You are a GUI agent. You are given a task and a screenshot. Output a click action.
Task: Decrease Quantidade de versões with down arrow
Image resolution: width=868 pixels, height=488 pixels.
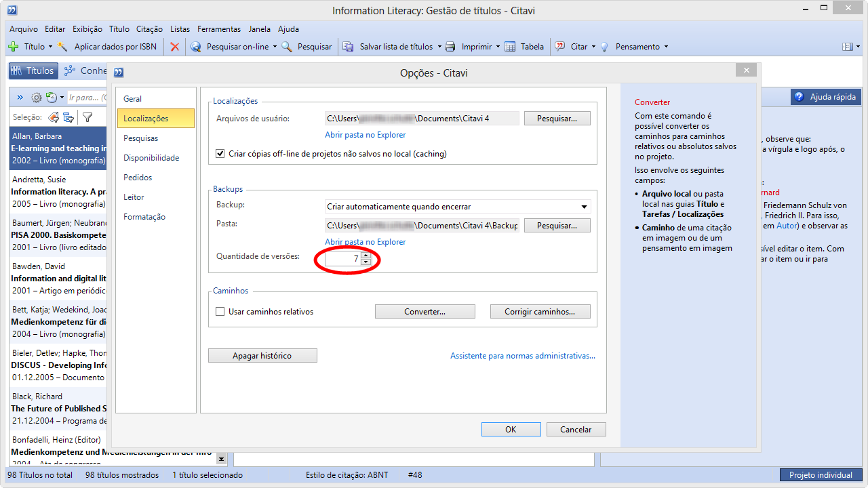pos(366,262)
